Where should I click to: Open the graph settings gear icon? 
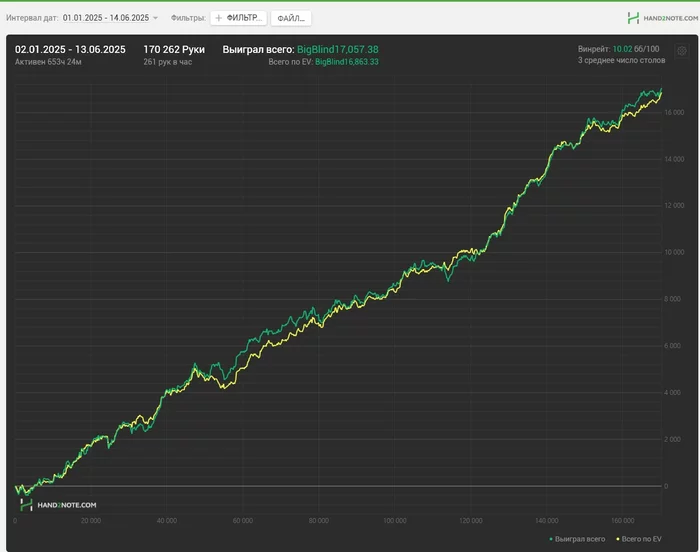click(x=682, y=51)
